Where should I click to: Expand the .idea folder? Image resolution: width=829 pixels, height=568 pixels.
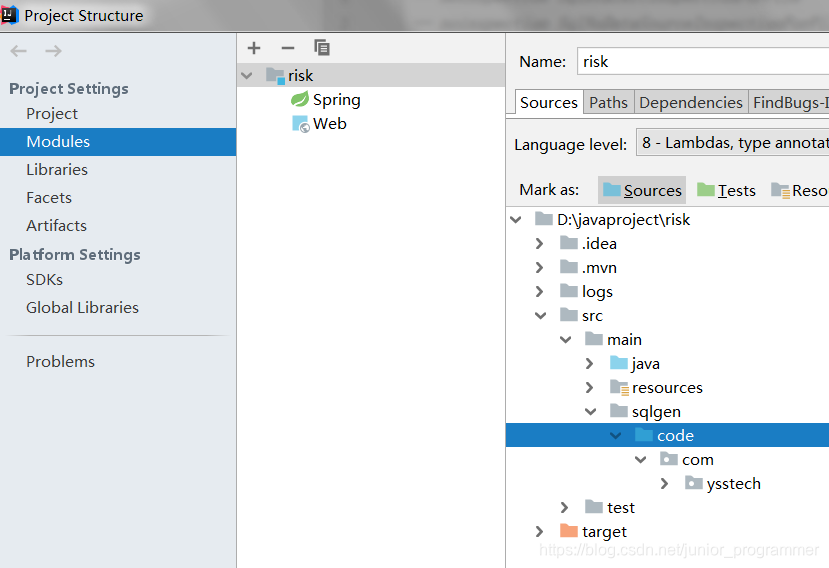click(539, 243)
